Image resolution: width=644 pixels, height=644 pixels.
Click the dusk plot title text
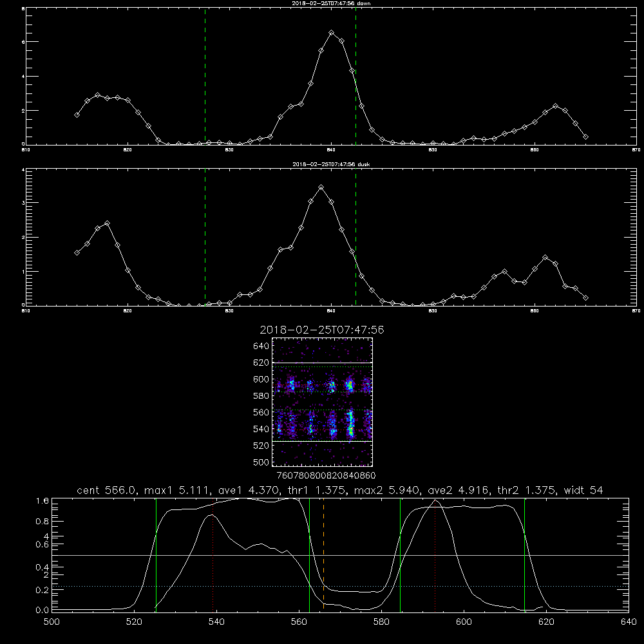331,164
